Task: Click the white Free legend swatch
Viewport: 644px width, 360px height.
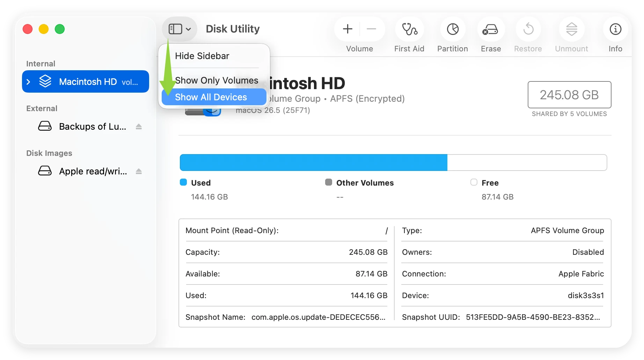Action: click(x=474, y=182)
